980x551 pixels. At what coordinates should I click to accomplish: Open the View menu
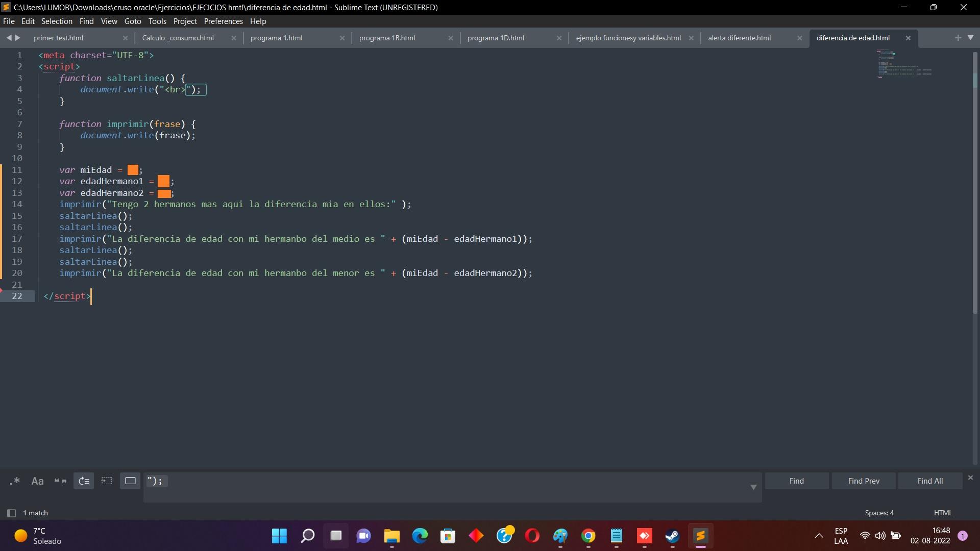(x=109, y=21)
